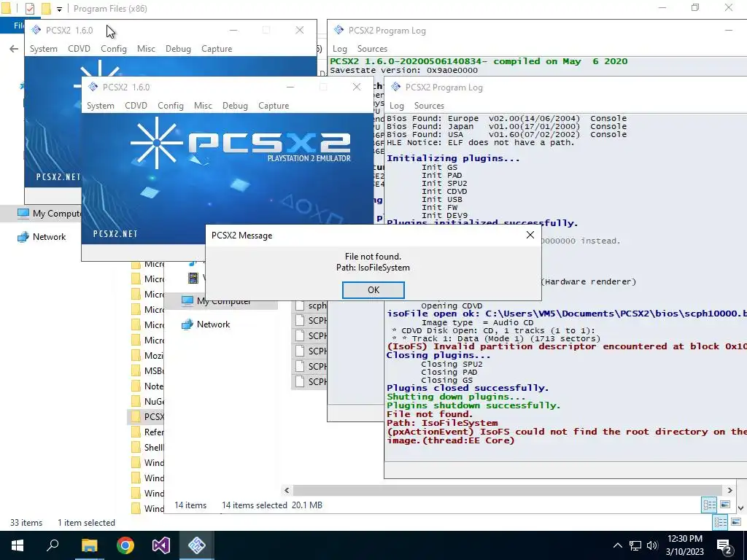The image size is (747, 560).
Task: Open Capture menu in back PCSX2 window
Action: click(x=216, y=49)
